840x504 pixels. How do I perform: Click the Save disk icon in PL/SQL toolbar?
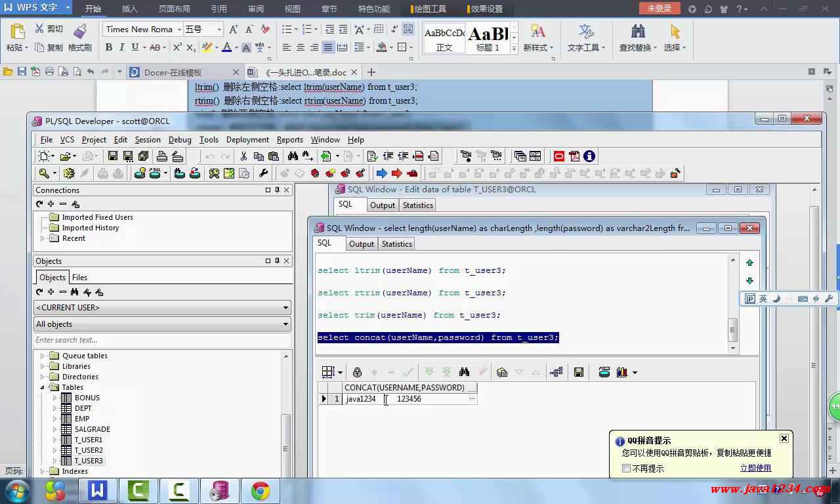(x=113, y=156)
